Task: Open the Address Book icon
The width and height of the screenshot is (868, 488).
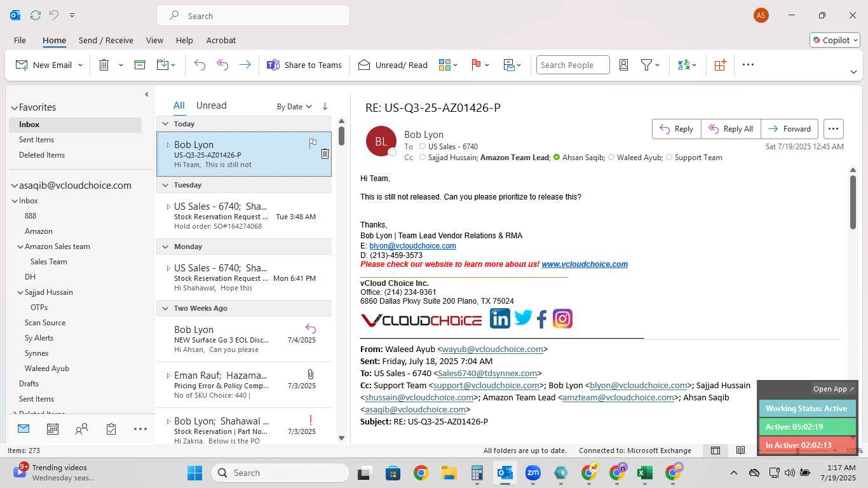Action: point(623,65)
